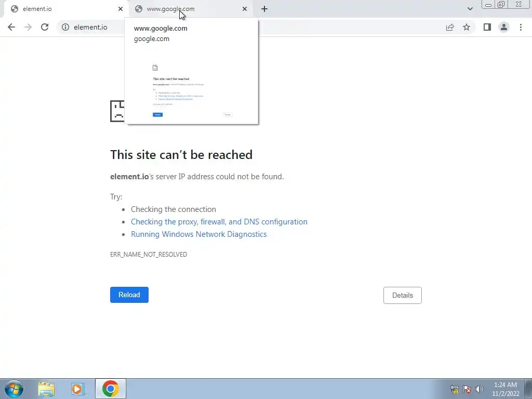Close the element.io tab

121,9
